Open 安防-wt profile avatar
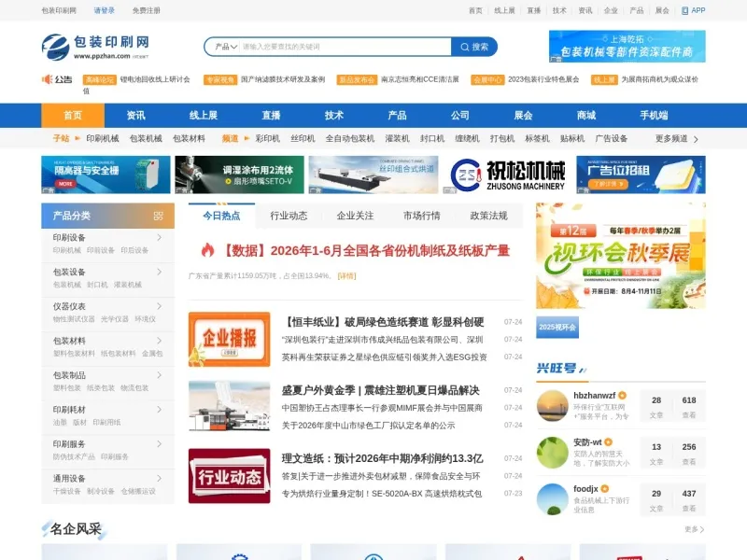Screen dimensions: 747x560 tap(552, 453)
